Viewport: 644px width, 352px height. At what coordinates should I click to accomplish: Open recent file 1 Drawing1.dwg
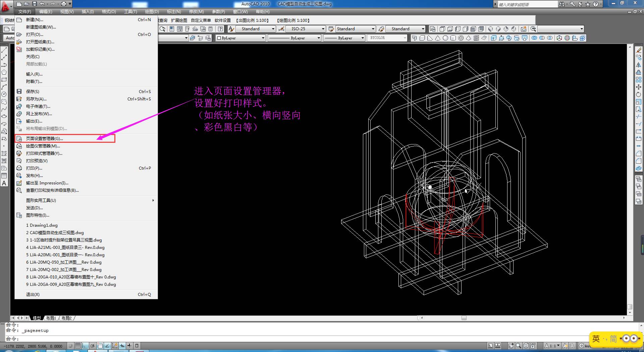[86, 225]
